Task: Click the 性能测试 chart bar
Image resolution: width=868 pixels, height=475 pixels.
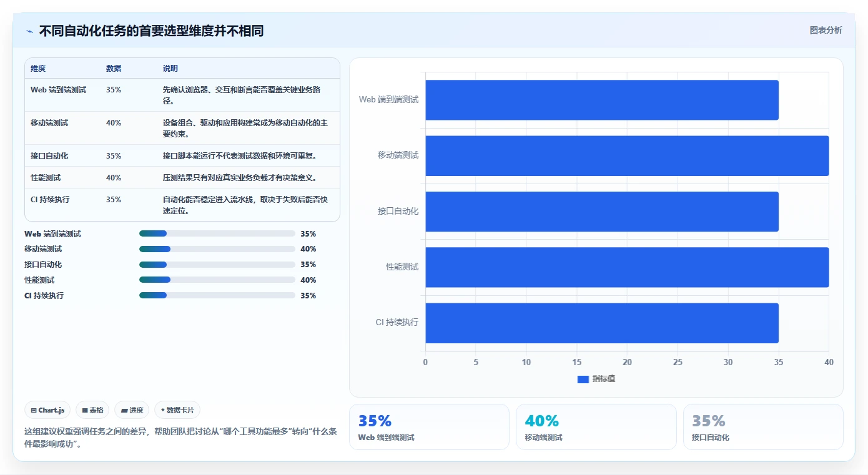Action: click(627, 267)
